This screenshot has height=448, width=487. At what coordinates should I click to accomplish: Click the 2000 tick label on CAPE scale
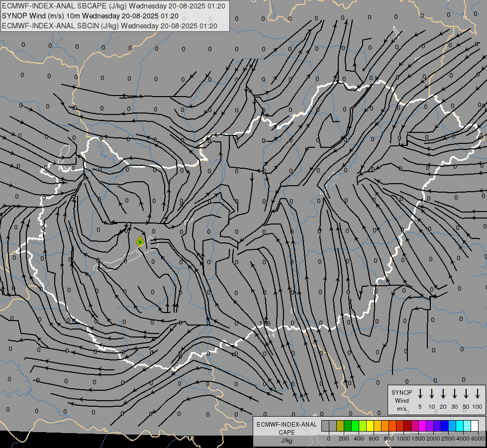pos(433,439)
